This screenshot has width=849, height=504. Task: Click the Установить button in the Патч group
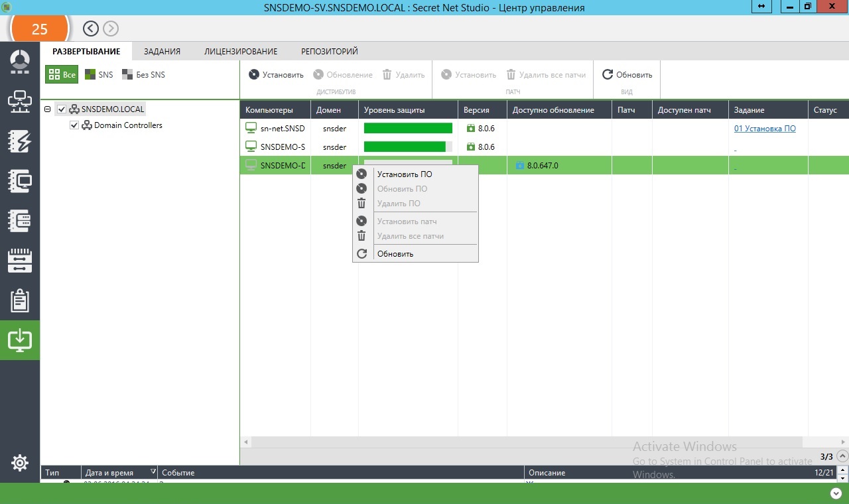click(468, 75)
